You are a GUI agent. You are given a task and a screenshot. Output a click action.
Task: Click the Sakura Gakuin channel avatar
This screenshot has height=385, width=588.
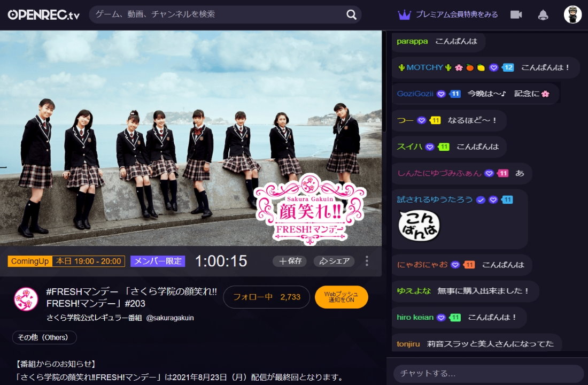click(26, 299)
